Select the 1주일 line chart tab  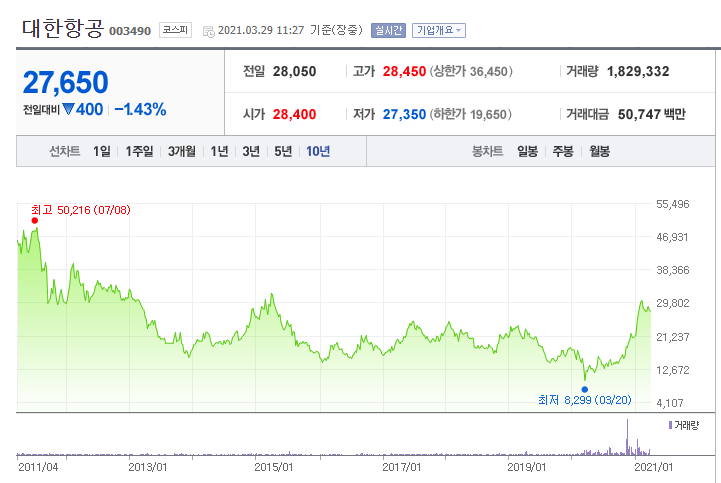coord(139,151)
